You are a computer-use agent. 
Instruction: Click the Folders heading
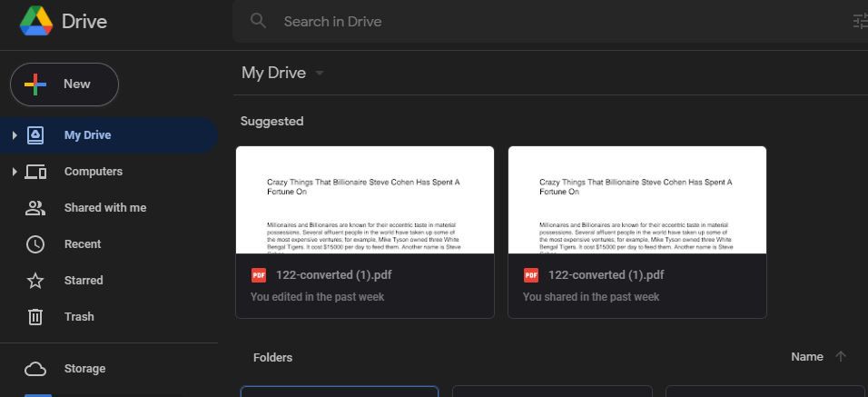(x=272, y=358)
